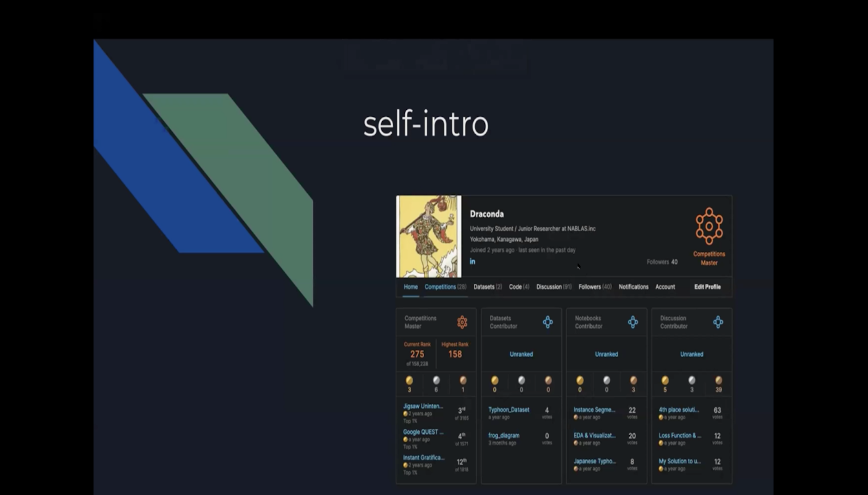868x495 pixels.
Task: Open the frog_diagram dataset link
Action: point(503,436)
